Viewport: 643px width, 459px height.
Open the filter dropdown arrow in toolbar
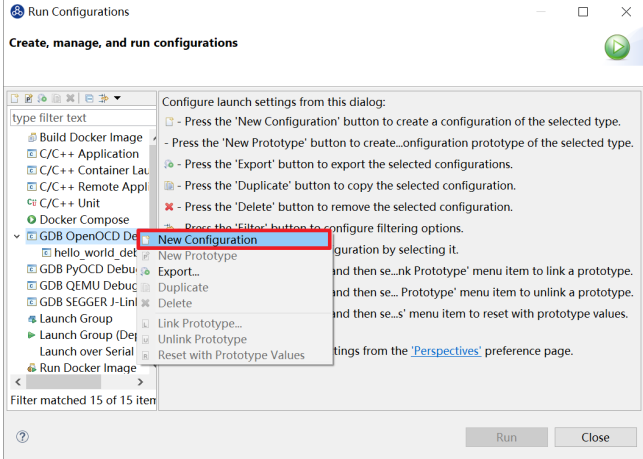[x=117, y=98]
